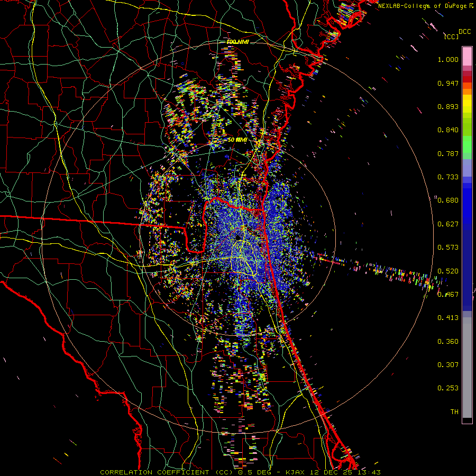Click the KJAX radar site center dot
The height and width of the screenshot is (476, 476).
pos(238,237)
